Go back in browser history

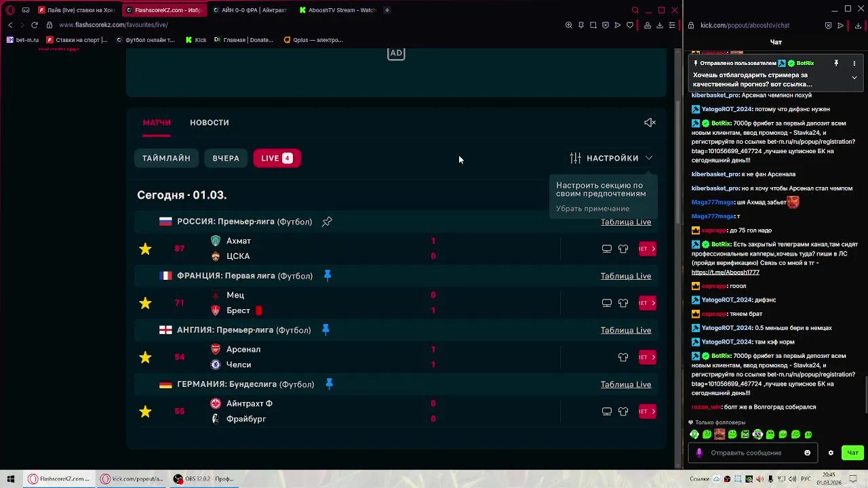tap(10, 25)
